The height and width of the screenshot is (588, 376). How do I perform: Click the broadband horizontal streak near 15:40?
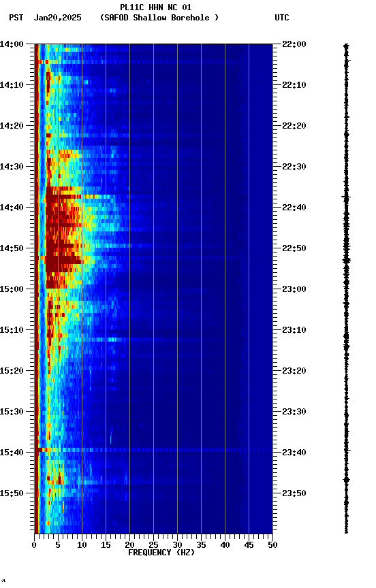[153, 450]
